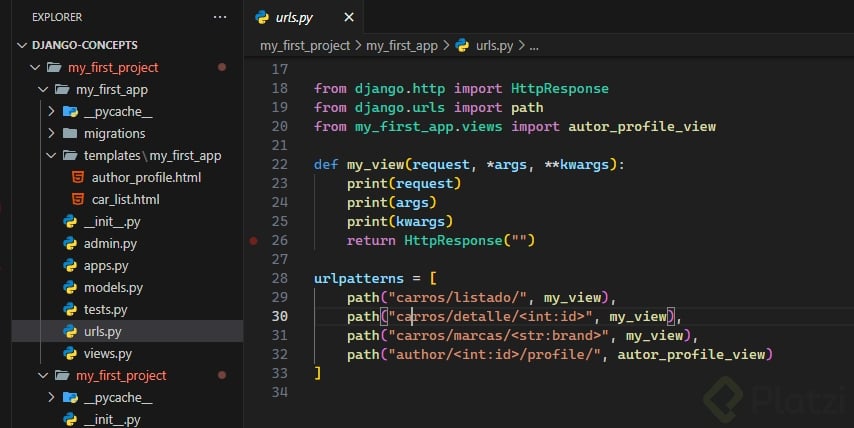
Task: Open apps.py file
Action: [106, 266]
